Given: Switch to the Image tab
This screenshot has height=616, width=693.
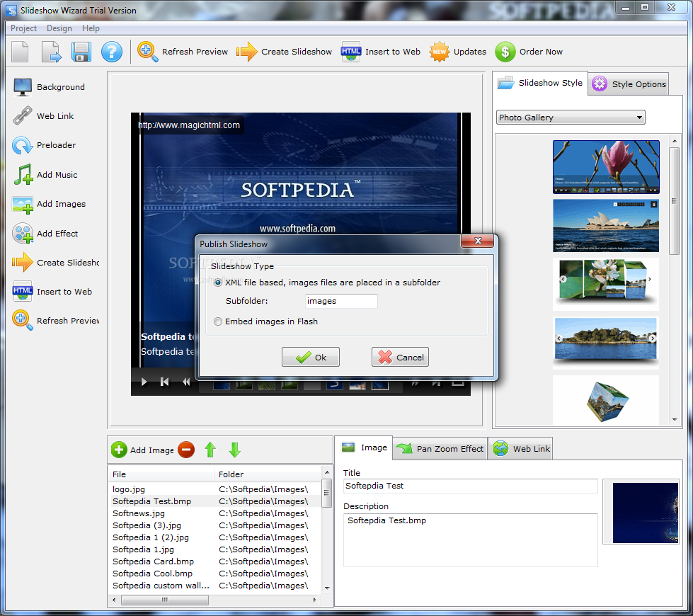Looking at the screenshot, I should pos(364,448).
